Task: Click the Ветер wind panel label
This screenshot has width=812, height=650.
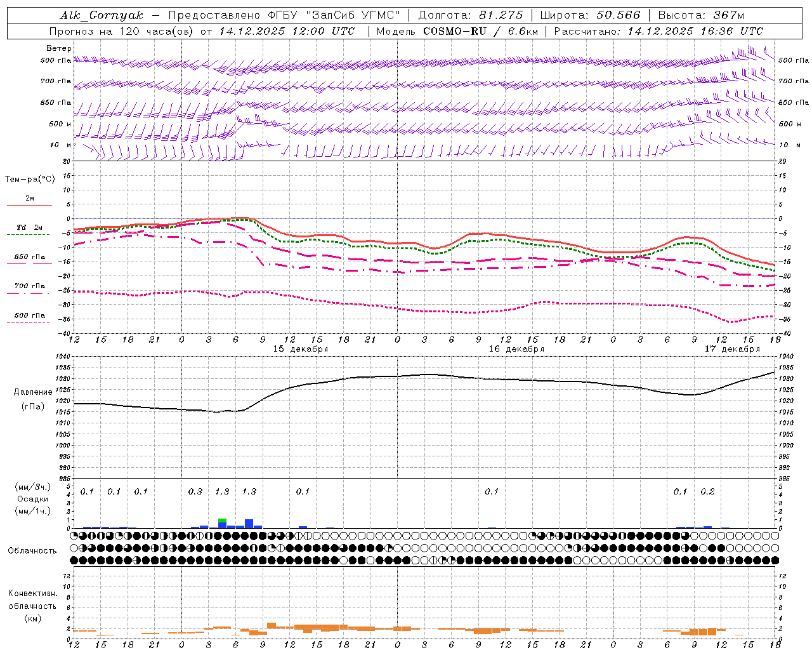Action: point(59,48)
